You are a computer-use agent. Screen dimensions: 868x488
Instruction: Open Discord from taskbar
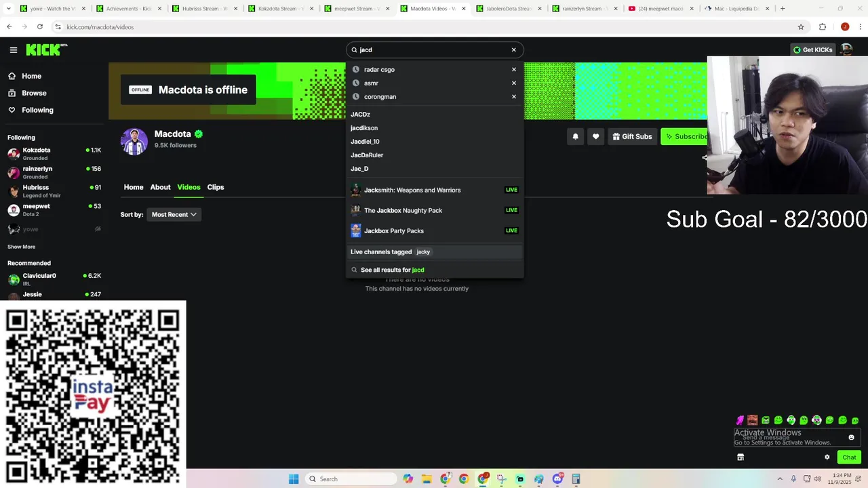click(557, 479)
